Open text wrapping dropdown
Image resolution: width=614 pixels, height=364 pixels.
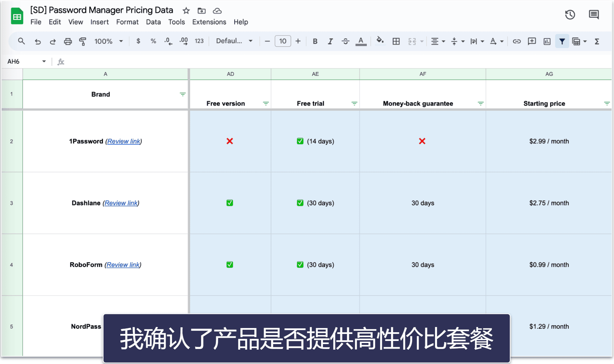click(477, 41)
